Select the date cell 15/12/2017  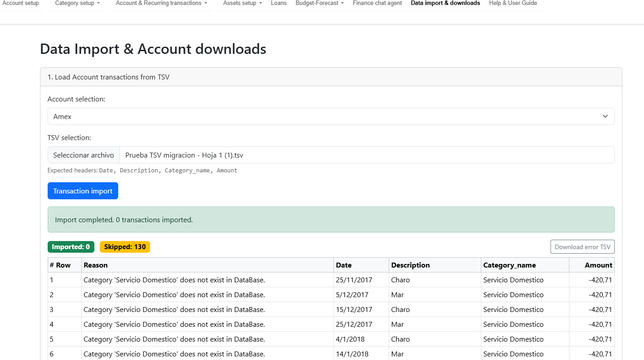point(361,309)
